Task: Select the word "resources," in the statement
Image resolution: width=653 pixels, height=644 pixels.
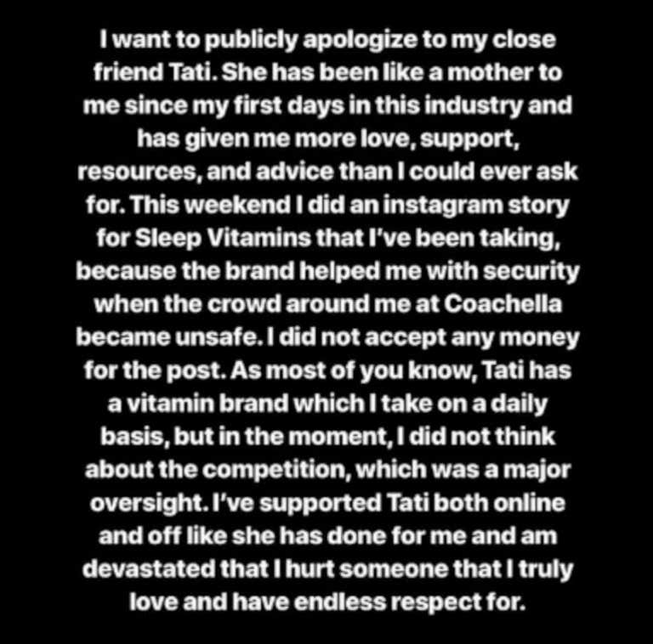Action: (x=136, y=172)
